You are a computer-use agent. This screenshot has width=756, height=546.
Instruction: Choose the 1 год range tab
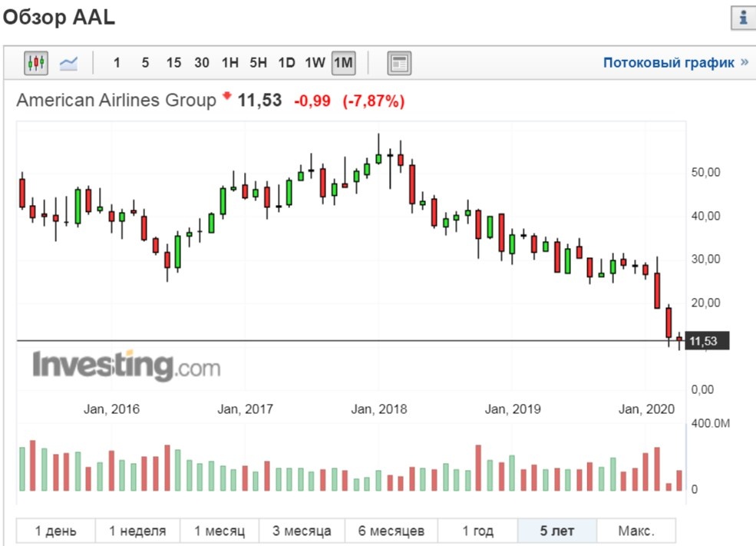click(x=478, y=531)
